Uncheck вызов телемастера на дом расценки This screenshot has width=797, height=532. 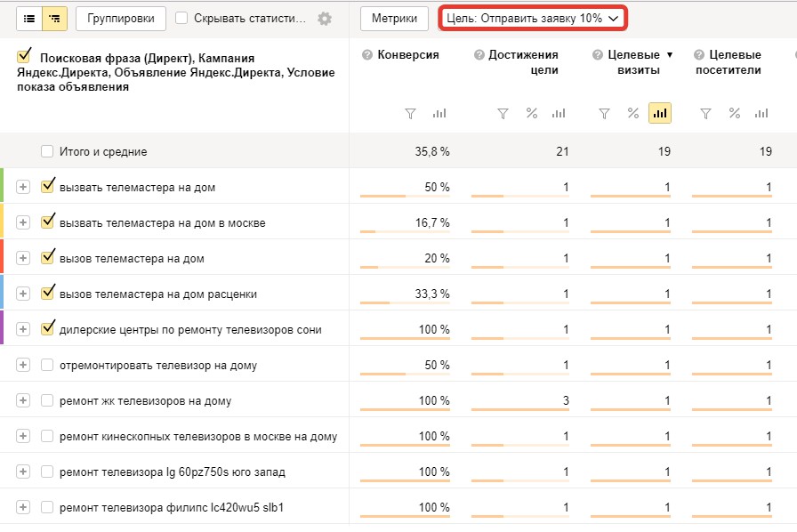tap(47, 293)
